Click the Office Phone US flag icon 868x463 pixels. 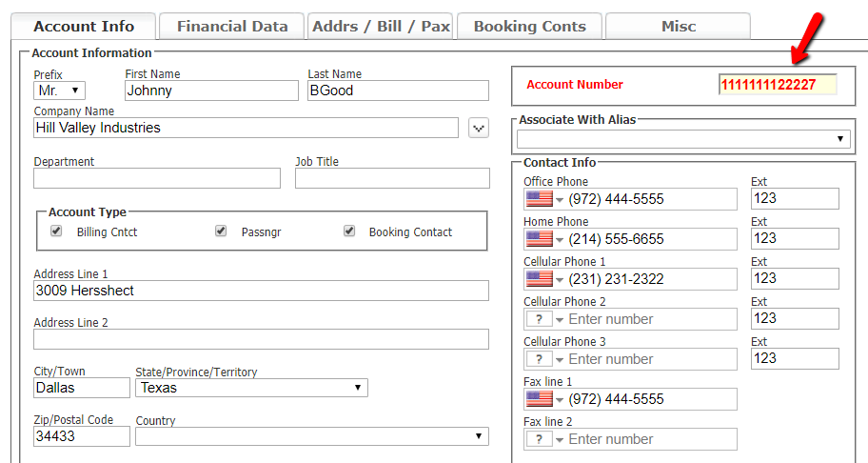[x=540, y=199]
